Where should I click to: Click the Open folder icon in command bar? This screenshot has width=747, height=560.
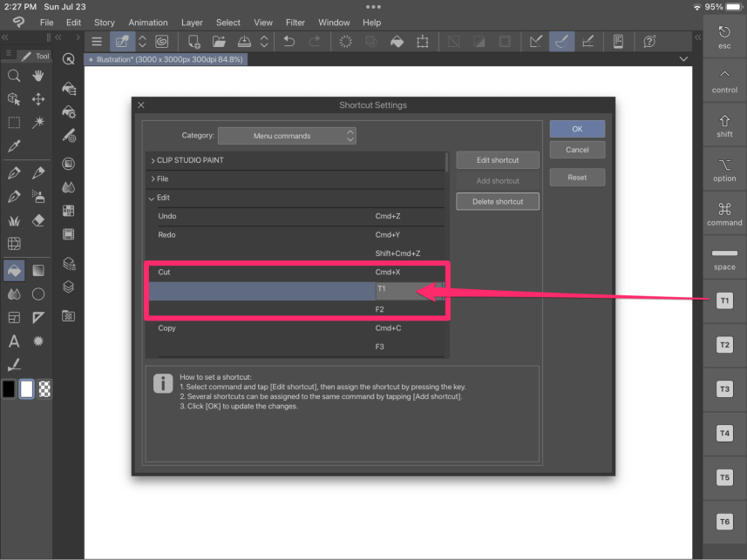219,42
